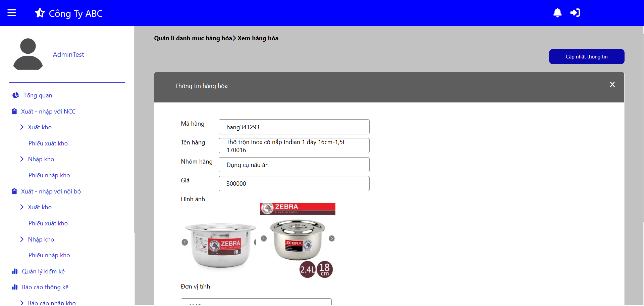Show next image in second carousel
644x306 pixels.
tap(332, 238)
